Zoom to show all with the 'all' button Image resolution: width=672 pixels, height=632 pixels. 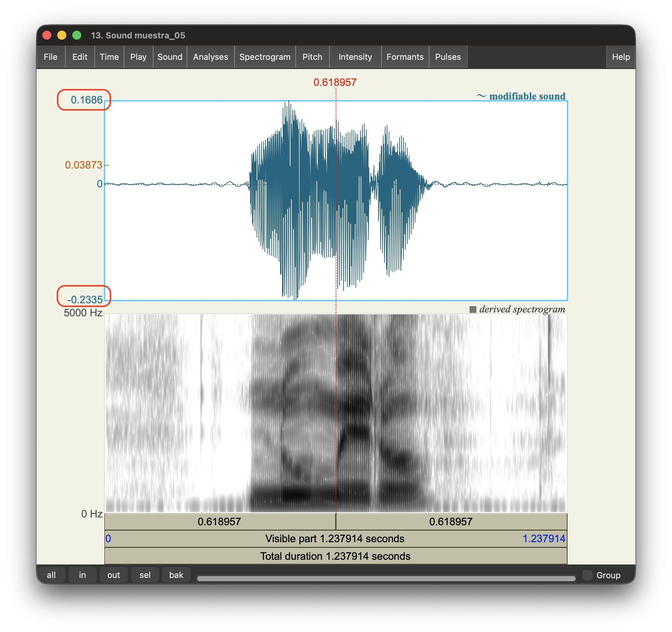pos(52,574)
